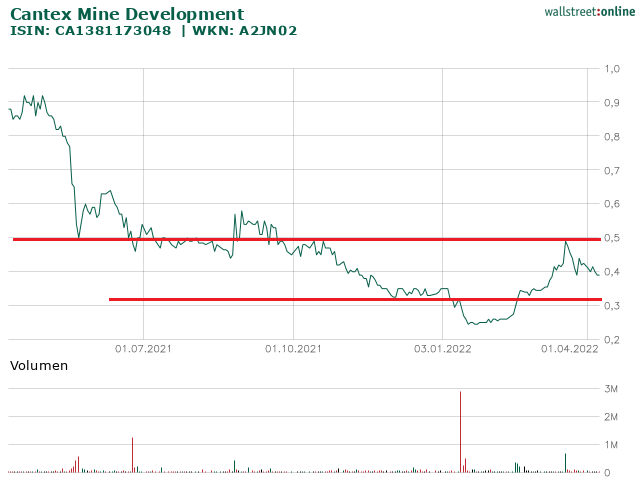Click the wallstreet:online logo
The image size is (644, 480).
[x=589, y=11]
